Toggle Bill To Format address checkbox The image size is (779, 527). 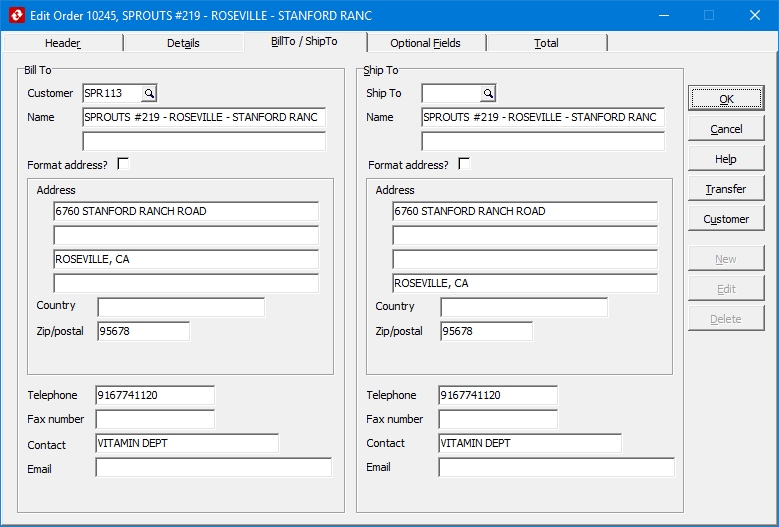coord(123,164)
